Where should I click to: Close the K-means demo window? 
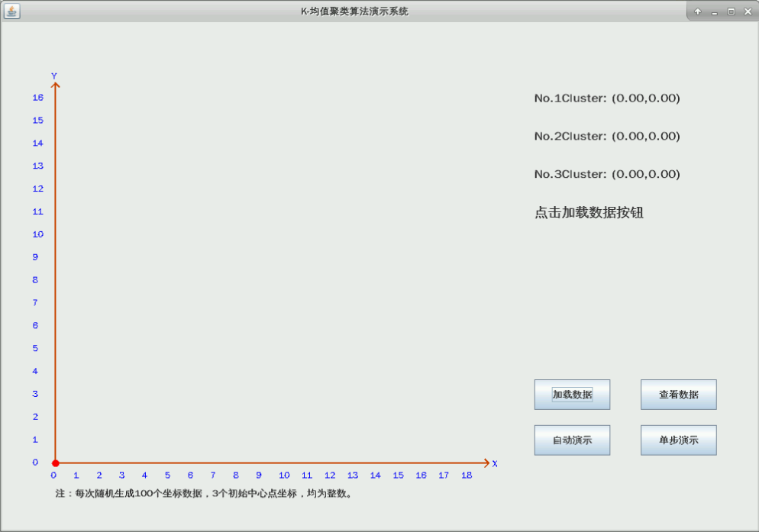(747, 11)
